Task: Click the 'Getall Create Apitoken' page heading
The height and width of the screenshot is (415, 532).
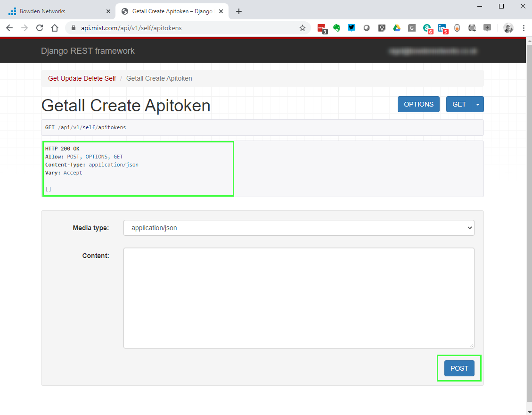Action: (x=126, y=105)
